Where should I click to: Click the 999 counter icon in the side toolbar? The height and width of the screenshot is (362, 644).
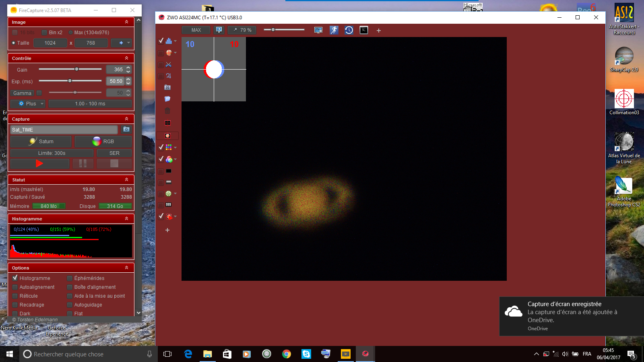coord(168,205)
